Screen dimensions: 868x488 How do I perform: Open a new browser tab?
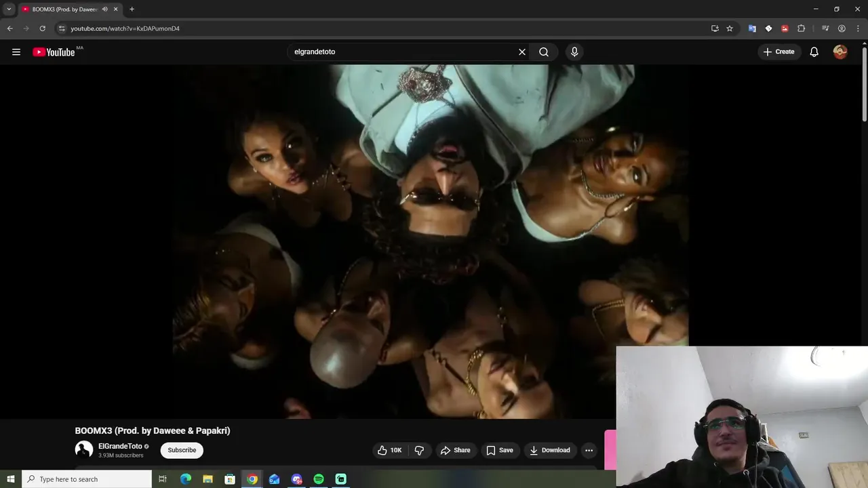coord(132,9)
